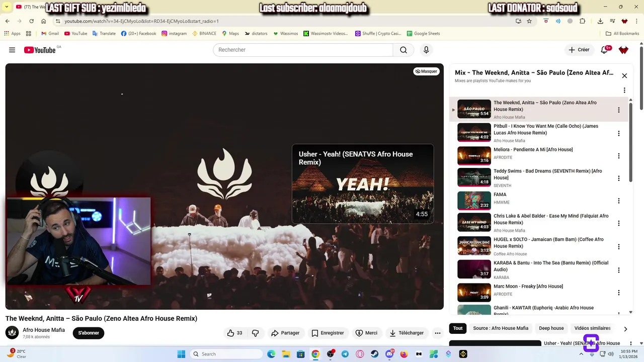The image size is (644, 362).
Task: Open Steam from the taskbar
Action: (x=375, y=354)
